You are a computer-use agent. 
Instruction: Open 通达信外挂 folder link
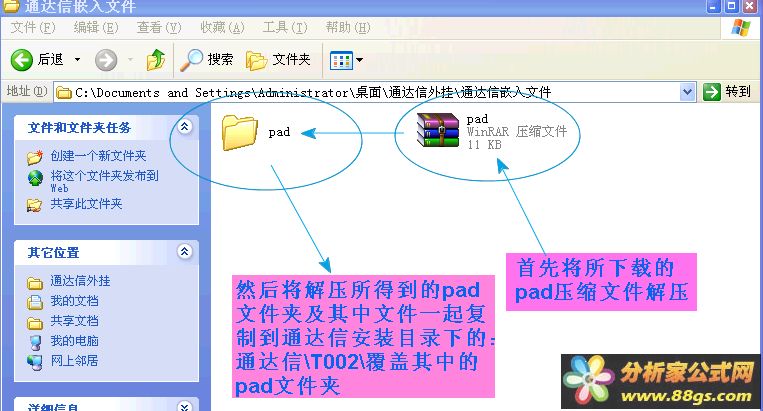coord(80,281)
